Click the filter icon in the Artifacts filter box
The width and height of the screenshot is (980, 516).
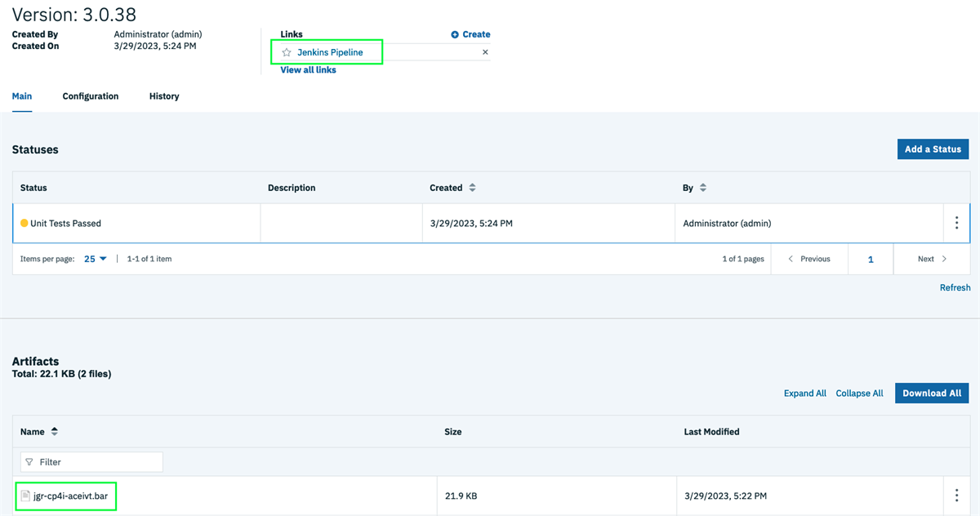pos(28,461)
